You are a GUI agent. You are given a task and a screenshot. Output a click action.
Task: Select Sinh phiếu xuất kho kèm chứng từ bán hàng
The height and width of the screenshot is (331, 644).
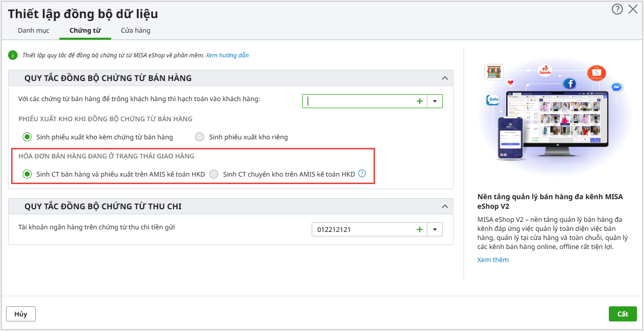(x=27, y=137)
